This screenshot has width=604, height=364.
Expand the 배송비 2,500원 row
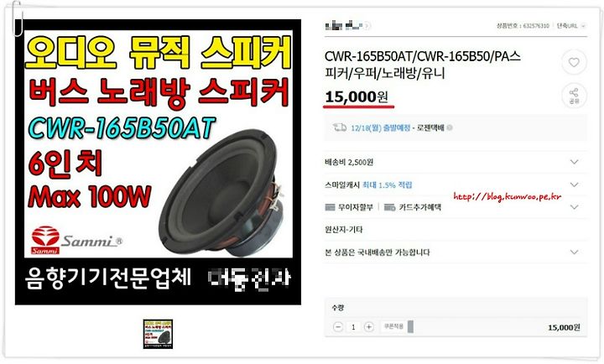point(456,162)
